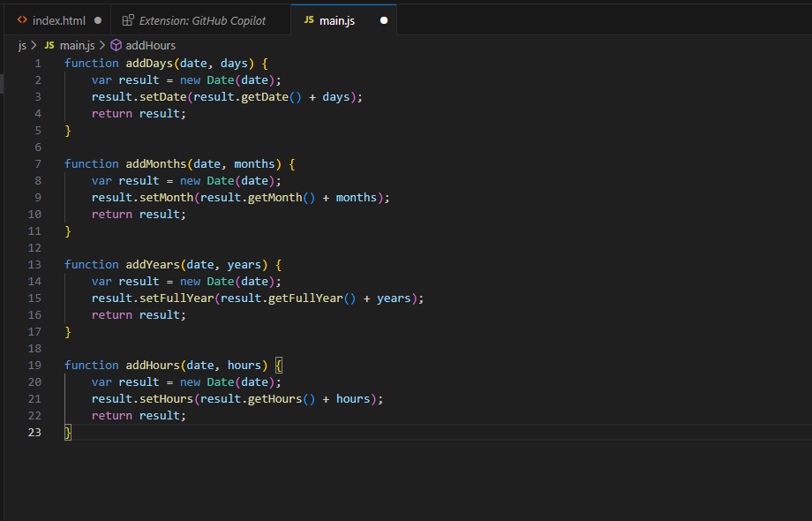Click the function keyword on line 1
Screen dimensions: 812x521
click(x=92, y=64)
